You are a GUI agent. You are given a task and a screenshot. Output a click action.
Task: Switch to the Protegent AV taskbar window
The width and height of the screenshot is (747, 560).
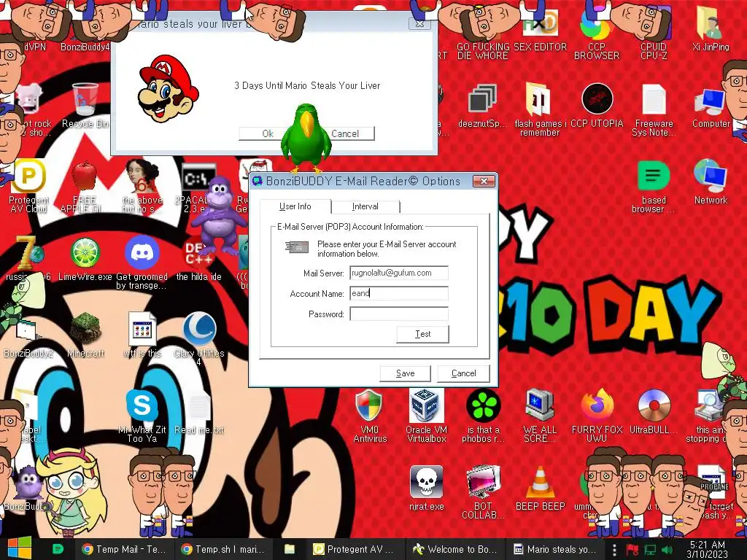[355, 549]
